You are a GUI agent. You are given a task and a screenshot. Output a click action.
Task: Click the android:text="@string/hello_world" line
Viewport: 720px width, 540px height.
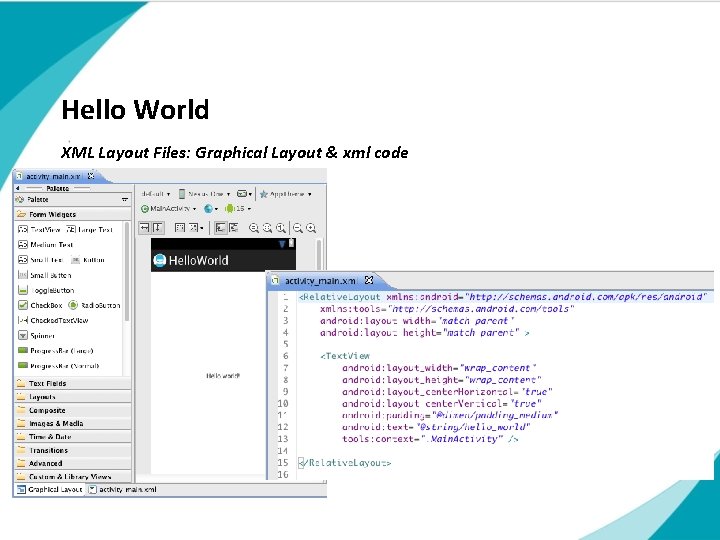tap(436, 427)
